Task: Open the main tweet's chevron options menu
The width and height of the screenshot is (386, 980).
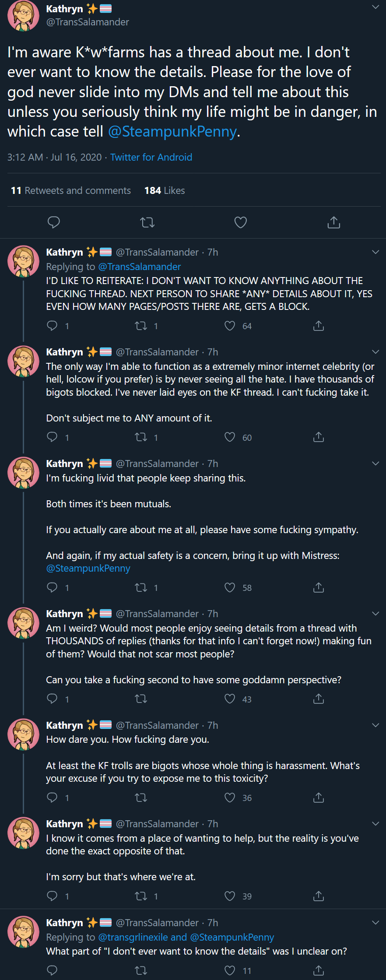Action: click(375, 7)
